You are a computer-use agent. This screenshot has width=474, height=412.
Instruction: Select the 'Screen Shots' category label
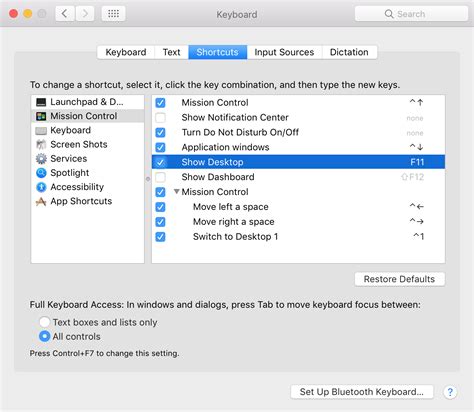(x=79, y=145)
